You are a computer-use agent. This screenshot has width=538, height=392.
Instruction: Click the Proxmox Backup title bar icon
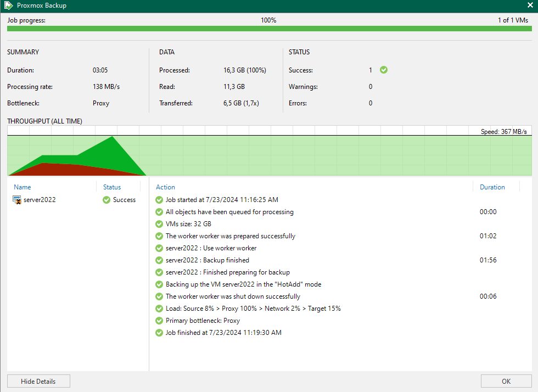[9, 5]
